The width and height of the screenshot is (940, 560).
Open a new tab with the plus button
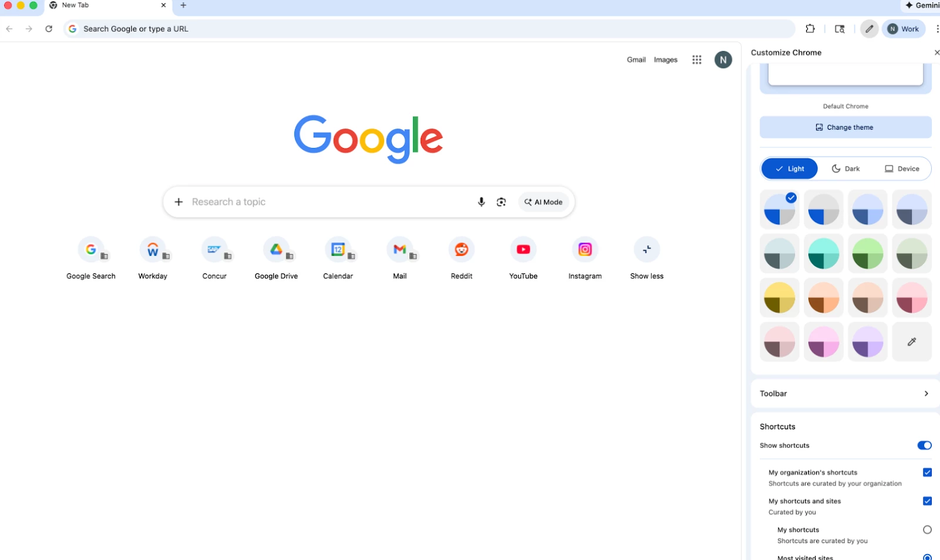183,5
